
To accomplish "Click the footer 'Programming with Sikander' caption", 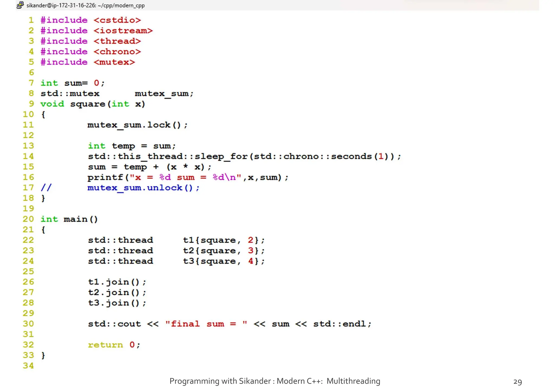I will [x=275, y=381].
